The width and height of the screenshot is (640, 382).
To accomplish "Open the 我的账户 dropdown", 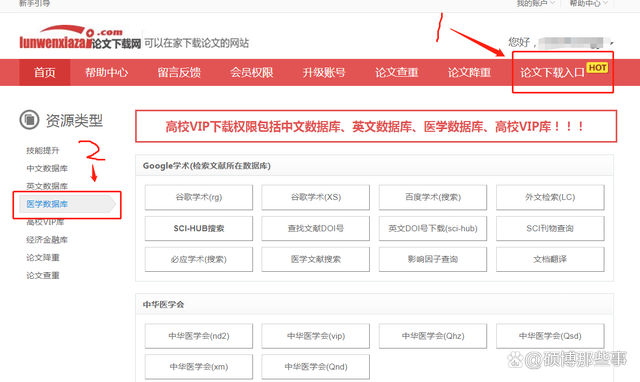I will pyautogui.click(x=536, y=3).
